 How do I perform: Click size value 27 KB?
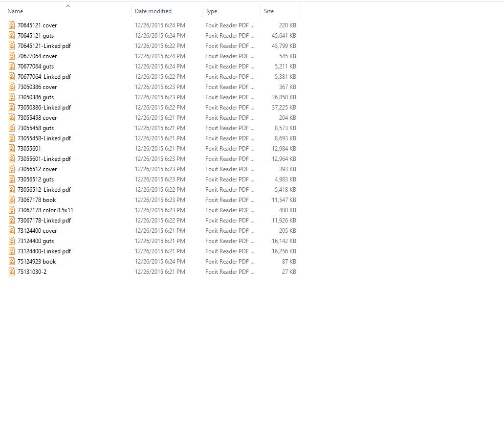point(289,272)
